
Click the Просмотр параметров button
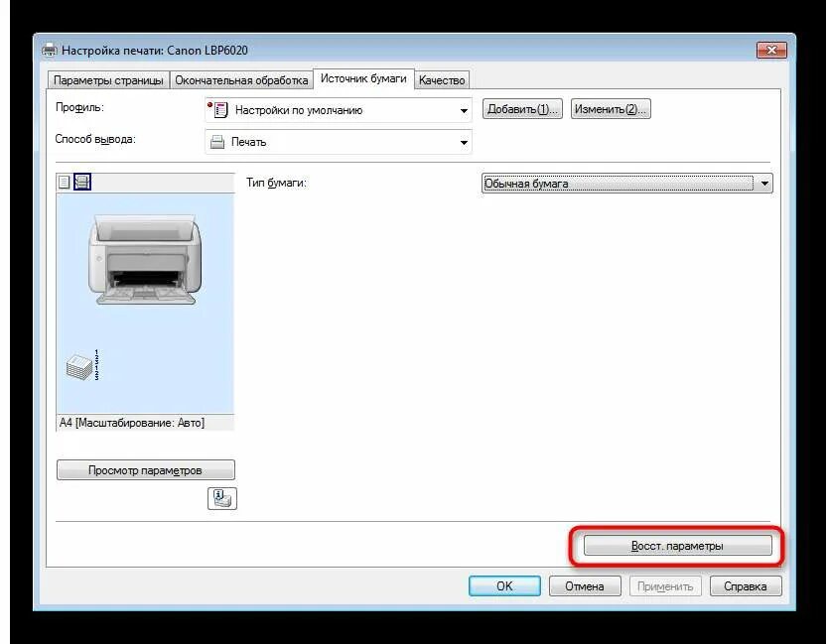145,470
